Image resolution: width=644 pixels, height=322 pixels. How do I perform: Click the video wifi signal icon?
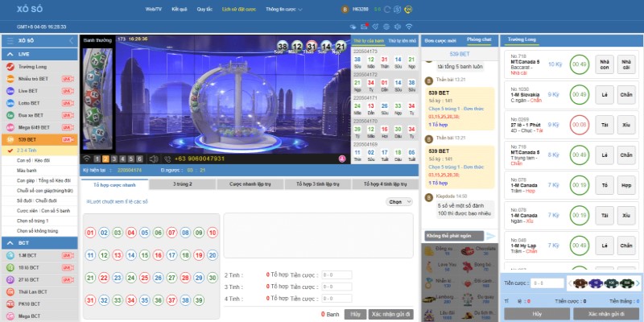(x=87, y=159)
